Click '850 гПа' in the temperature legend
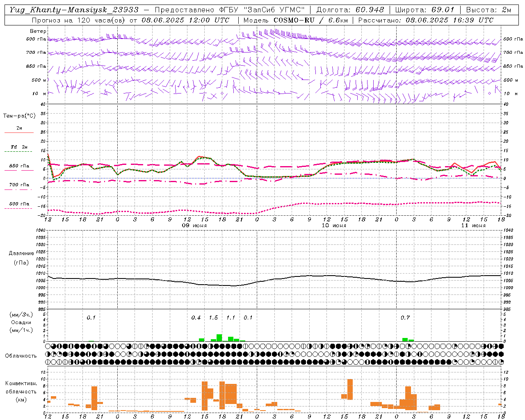The image size is (525, 420). pyautogui.click(x=19, y=166)
